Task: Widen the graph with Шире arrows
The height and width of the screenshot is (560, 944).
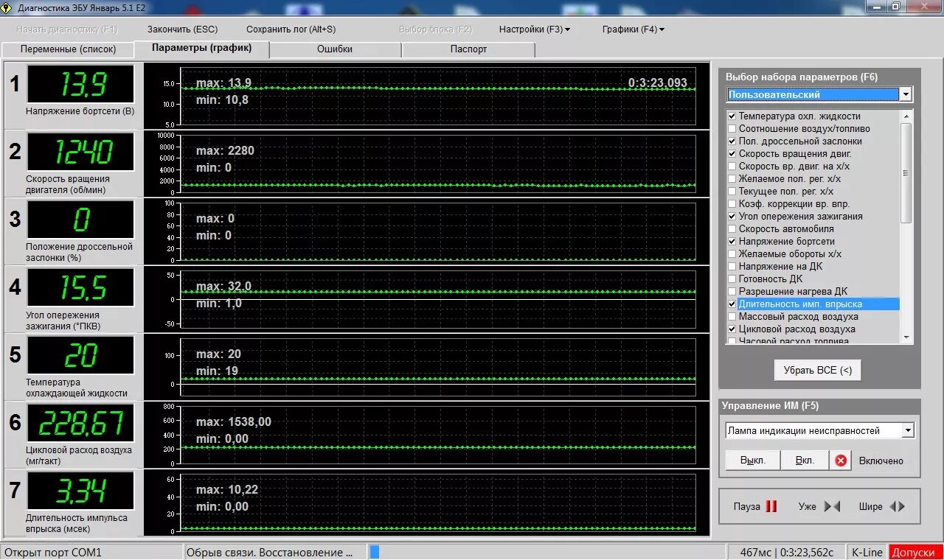Action: coord(897,506)
